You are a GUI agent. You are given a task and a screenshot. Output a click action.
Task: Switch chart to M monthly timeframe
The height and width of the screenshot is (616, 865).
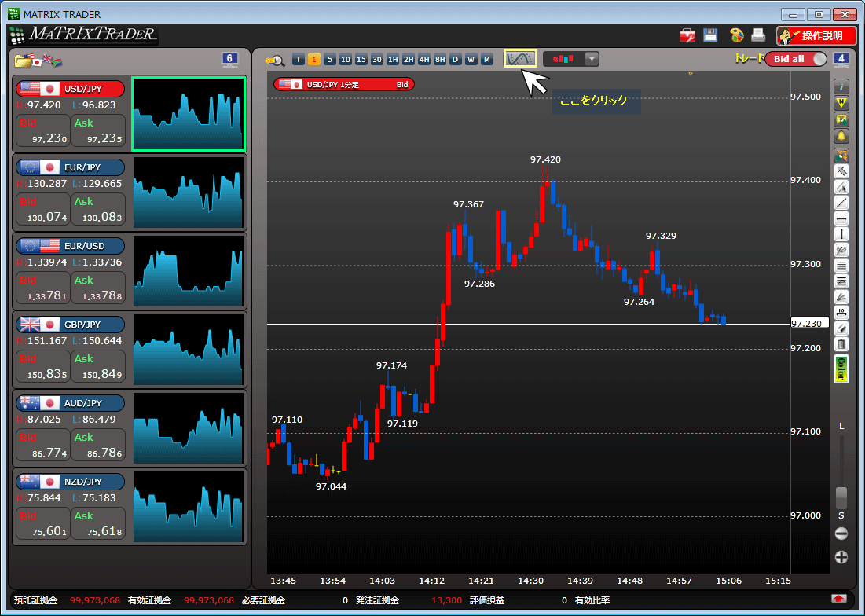(x=486, y=60)
